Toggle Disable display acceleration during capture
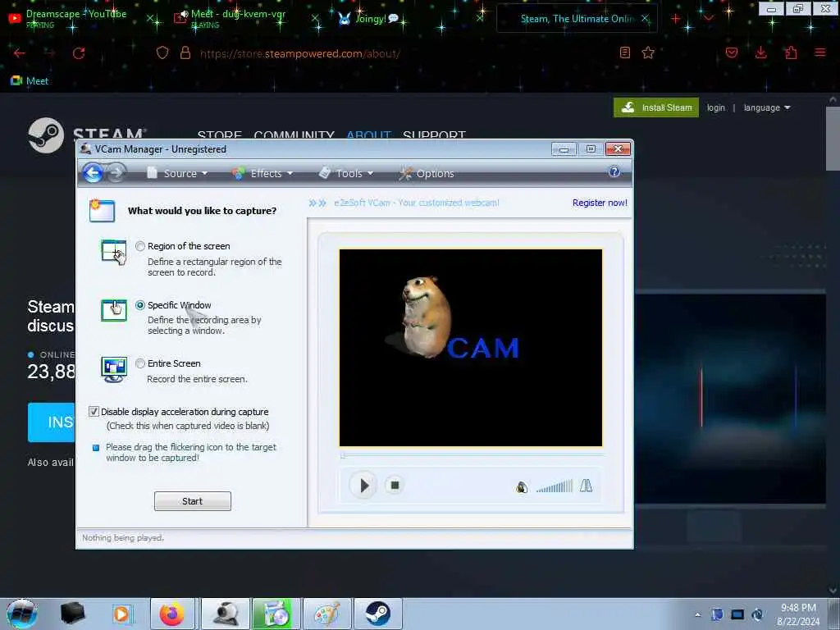 [94, 412]
